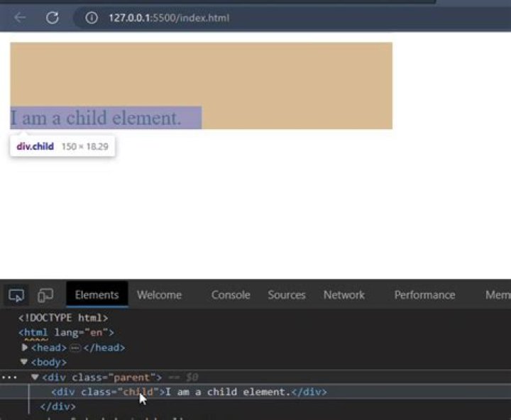The height and width of the screenshot is (420, 511).
Task: Toggle device emulation mode
Action: [x=45, y=295]
